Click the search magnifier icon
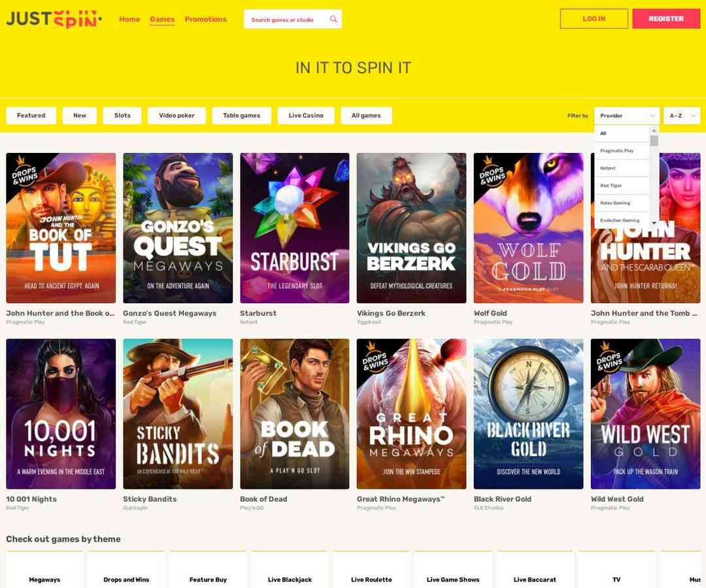Image resolution: width=706 pixels, height=588 pixels. tap(333, 19)
